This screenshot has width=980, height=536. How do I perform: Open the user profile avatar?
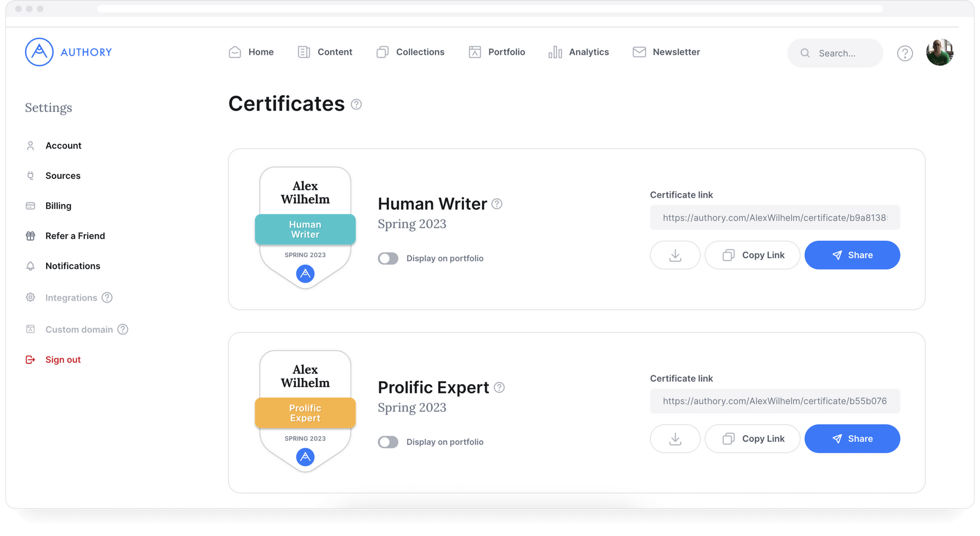pyautogui.click(x=940, y=52)
